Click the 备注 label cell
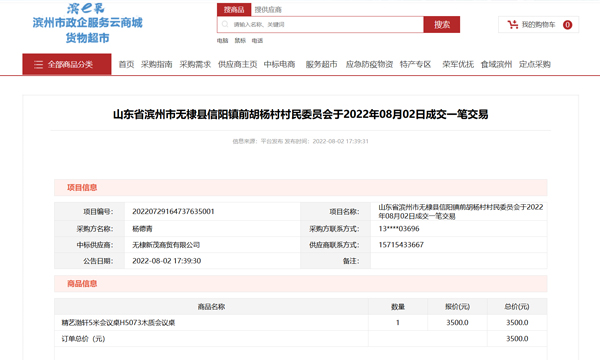This screenshot has height=360, width=600. 336,261
